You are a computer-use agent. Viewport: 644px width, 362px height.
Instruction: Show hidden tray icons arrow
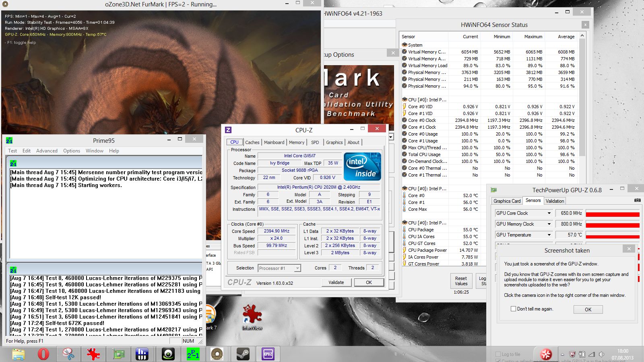coord(563,354)
